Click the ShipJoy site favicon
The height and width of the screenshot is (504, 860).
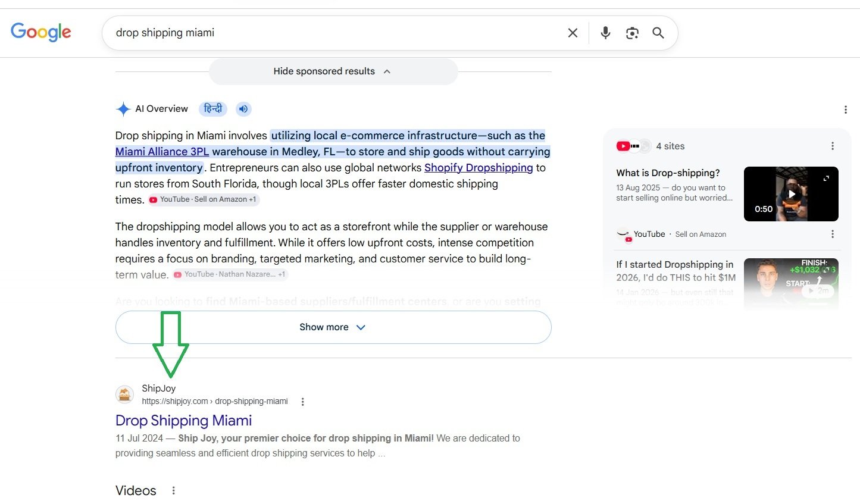tap(124, 395)
